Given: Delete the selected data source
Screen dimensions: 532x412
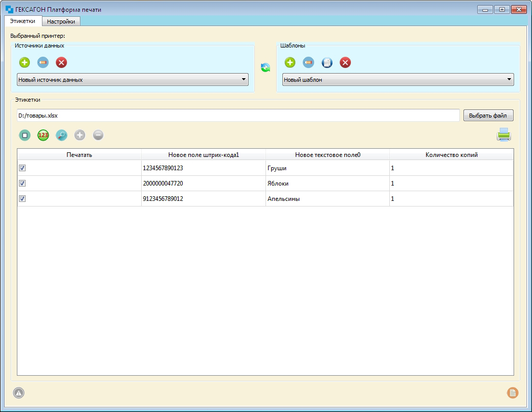Looking at the screenshot, I should click(61, 63).
